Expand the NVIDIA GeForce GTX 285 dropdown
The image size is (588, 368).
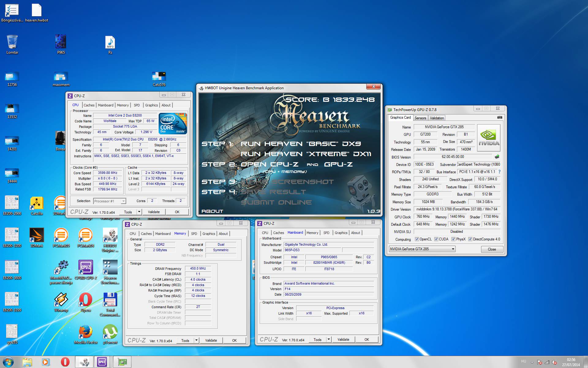coord(453,249)
